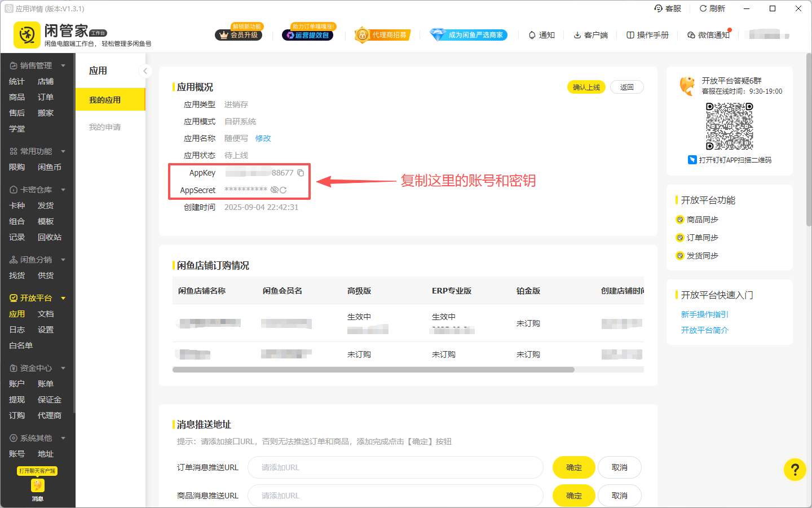The height and width of the screenshot is (508, 812).
Task: Open the floating help question mark bubble
Action: [x=795, y=470]
